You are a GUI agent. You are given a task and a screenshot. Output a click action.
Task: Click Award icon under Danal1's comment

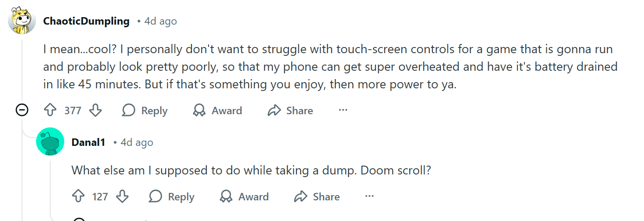point(226,196)
